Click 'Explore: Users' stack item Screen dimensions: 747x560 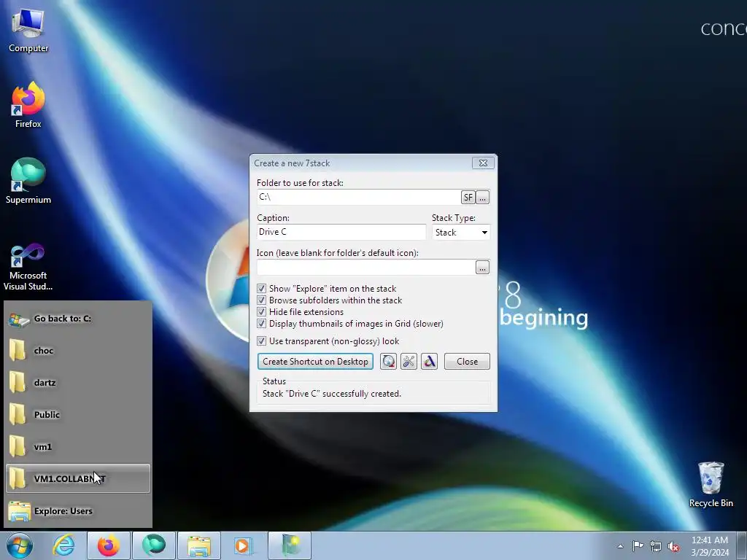pos(78,511)
